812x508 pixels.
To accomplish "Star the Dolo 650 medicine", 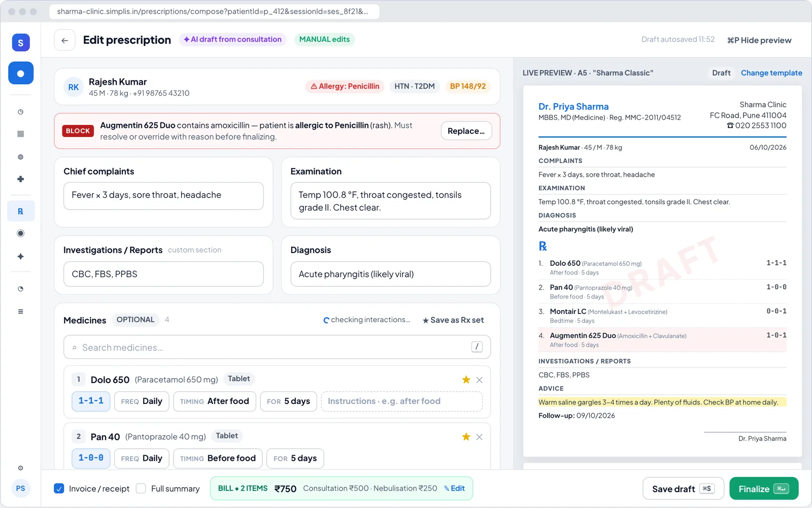I will (466, 380).
